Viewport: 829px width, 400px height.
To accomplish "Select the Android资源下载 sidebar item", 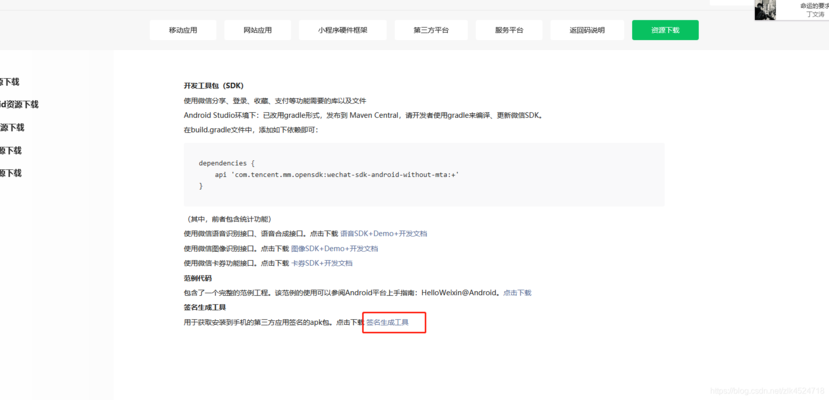I will 19,104.
